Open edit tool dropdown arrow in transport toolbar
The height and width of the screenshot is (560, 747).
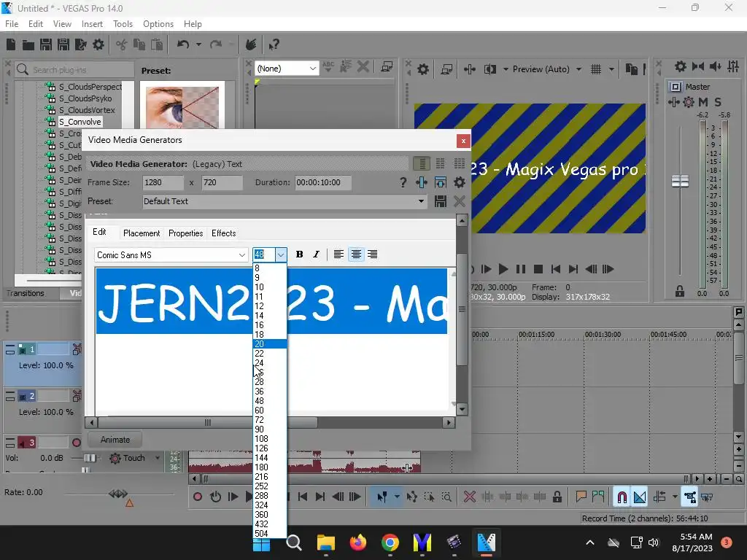pyautogui.click(x=397, y=497)
